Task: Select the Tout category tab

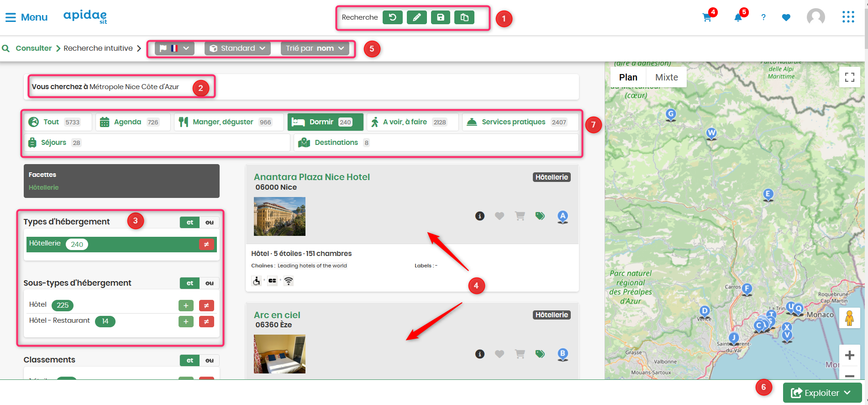Action: click(x=58, y=122)
